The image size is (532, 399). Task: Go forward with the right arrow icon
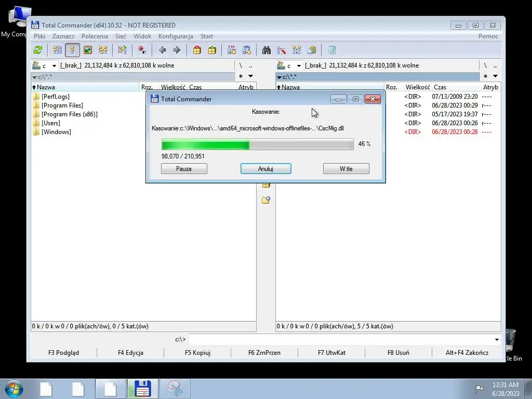coord(177,50)
